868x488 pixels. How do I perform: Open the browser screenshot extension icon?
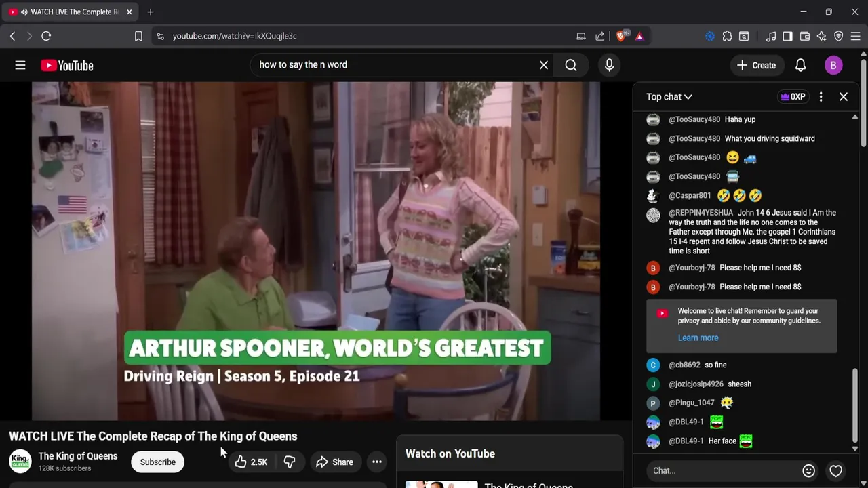pos(744,36)
